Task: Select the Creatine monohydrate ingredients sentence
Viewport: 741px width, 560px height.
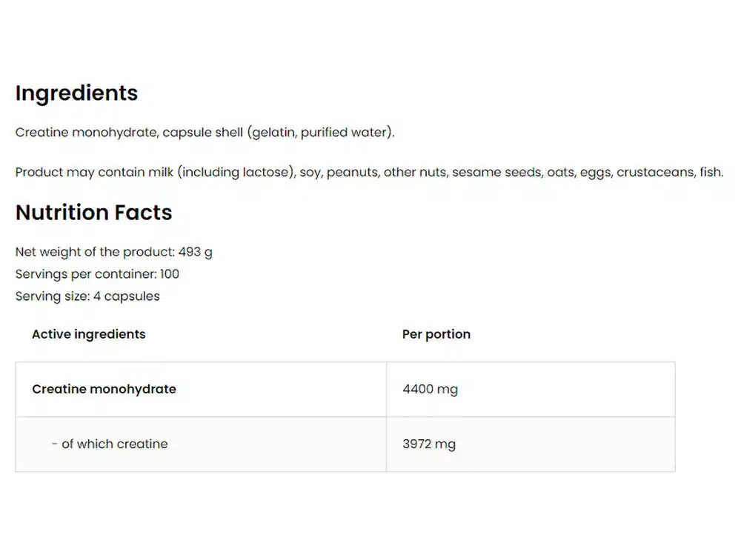Action: tap(205, 133)
